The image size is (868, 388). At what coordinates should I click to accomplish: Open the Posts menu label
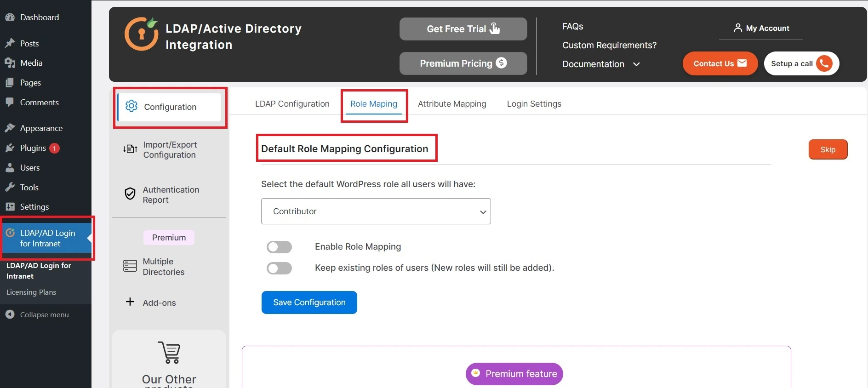click(29, 44)
